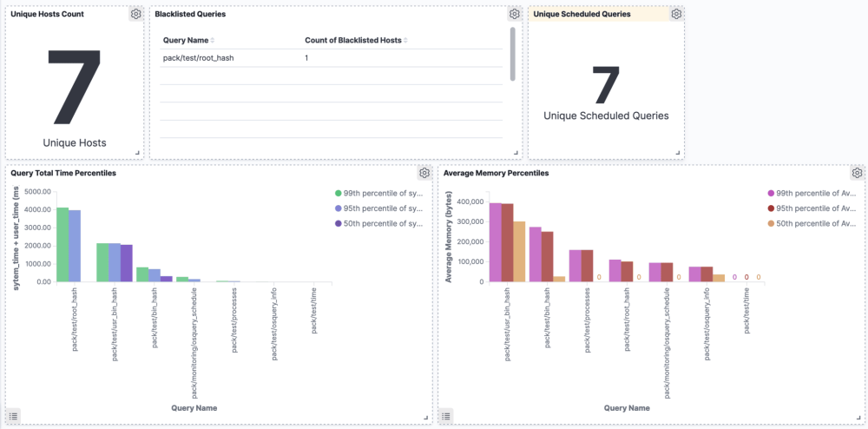
Task: Open Blacklisted Queries panel options gear
Action: click(x=514, y=14)
